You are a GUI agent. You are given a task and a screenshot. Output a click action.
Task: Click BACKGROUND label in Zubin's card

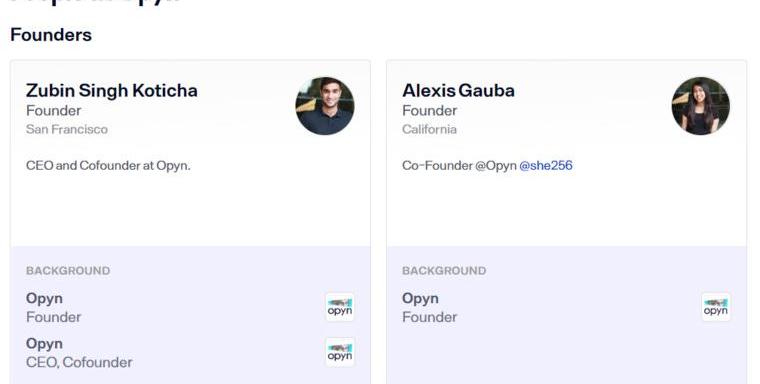(68, 271)
